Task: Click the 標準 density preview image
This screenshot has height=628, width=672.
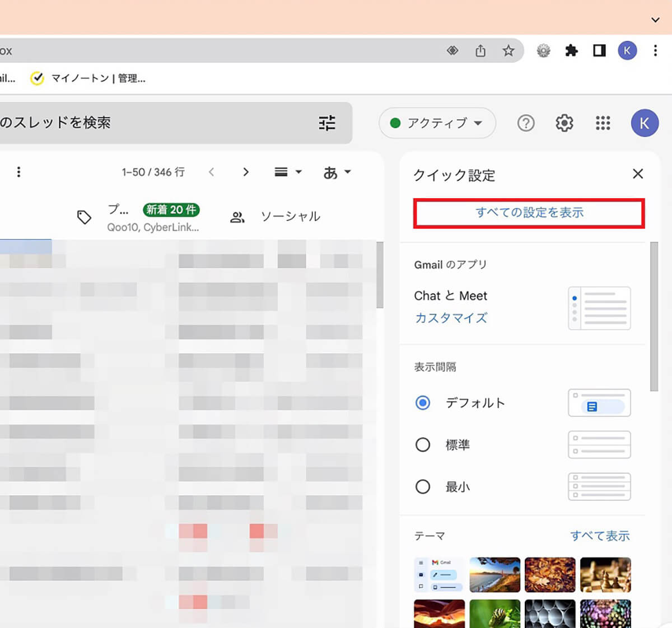Action: tap(599, 444)
